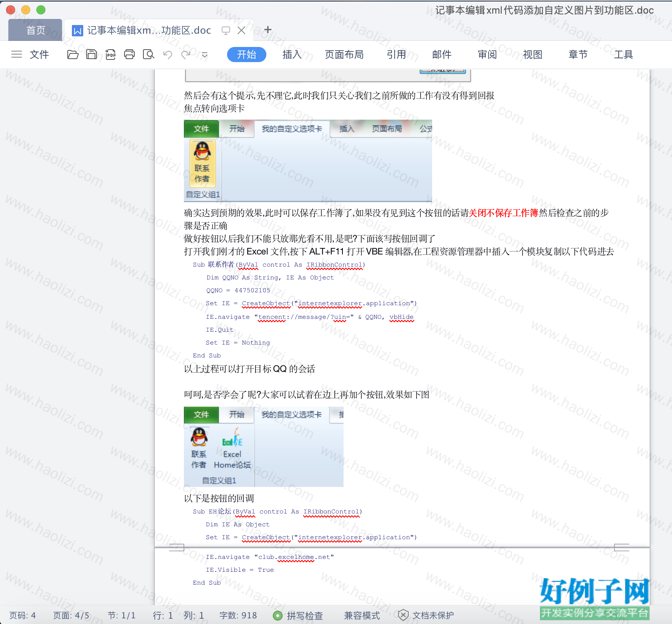Click the code line IE.Visible = True
The height and width of the screenshot is (624, 672).
240,570
